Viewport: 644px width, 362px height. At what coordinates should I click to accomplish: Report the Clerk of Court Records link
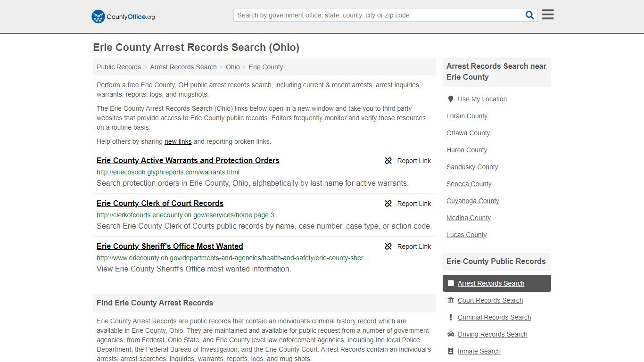pos(408,204)
